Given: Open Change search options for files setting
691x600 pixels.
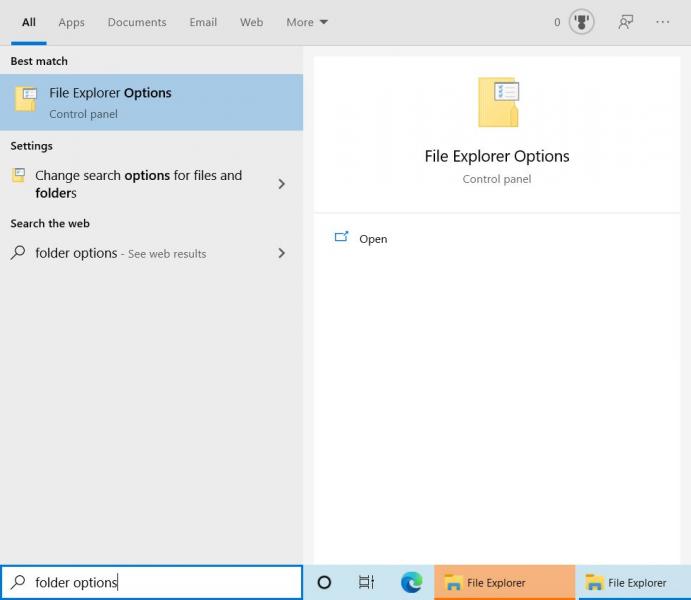Looking at the screenshot, I should click(138, 184).
